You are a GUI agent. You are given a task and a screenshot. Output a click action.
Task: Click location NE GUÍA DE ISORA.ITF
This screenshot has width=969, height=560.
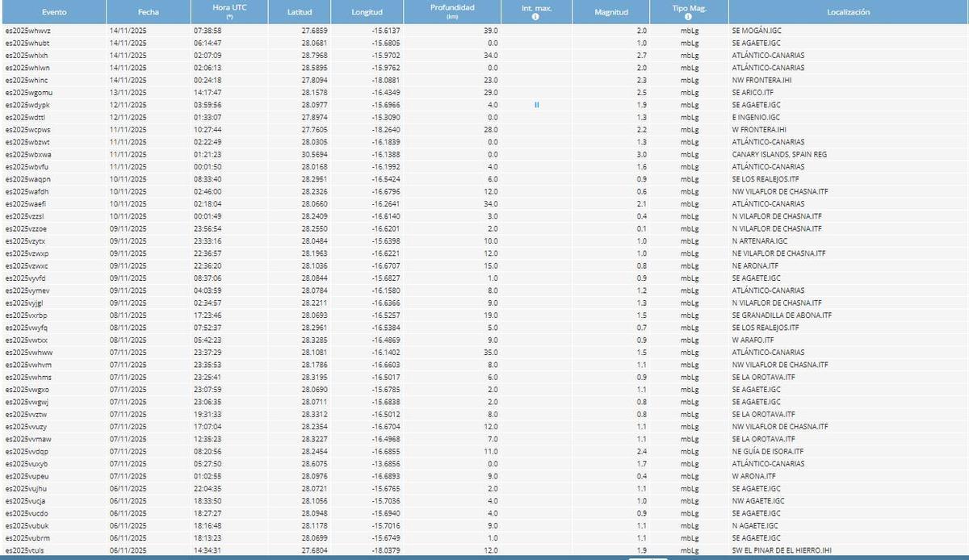pyautogui.click(x=767, y=451)
